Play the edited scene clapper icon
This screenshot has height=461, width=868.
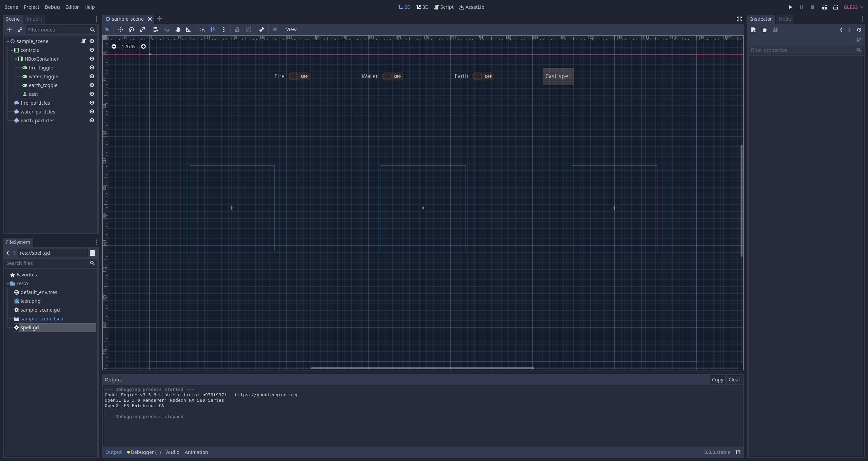coord(825,7)
